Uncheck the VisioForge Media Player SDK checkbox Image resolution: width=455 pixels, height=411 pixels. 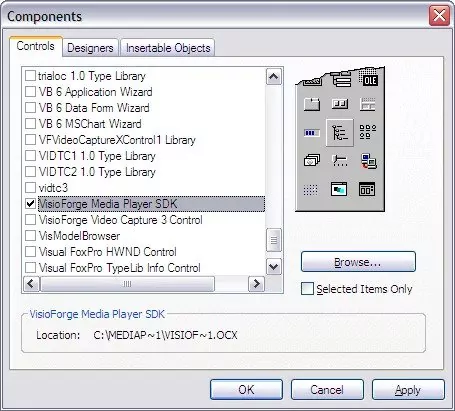30,204
